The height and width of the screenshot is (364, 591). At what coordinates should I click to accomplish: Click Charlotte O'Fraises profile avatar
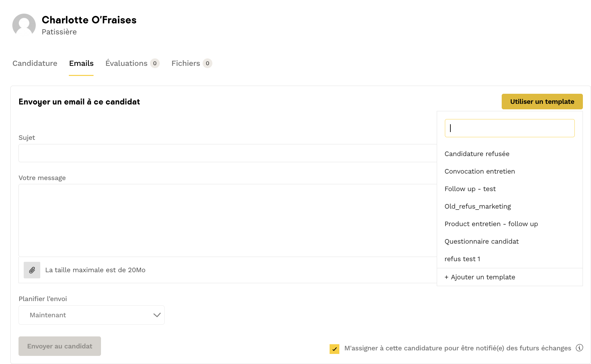(x=24, y=25)
